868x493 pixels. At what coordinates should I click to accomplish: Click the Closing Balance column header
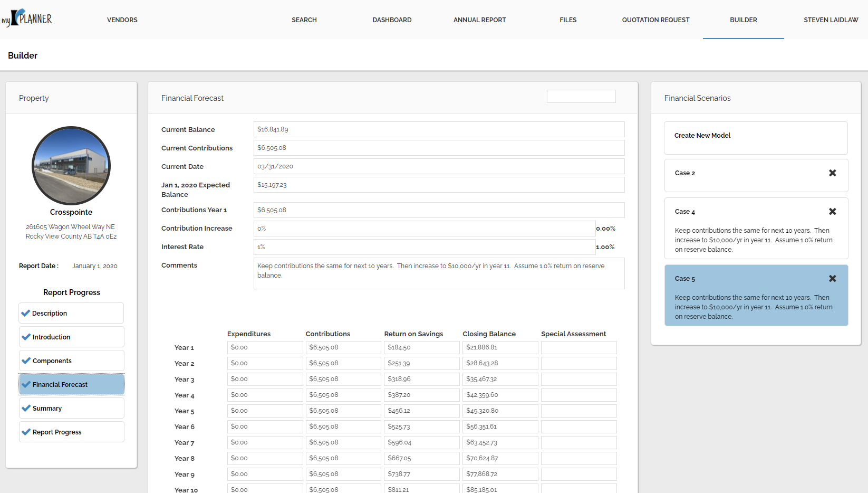pyautogui.click(x=489, y=334)
